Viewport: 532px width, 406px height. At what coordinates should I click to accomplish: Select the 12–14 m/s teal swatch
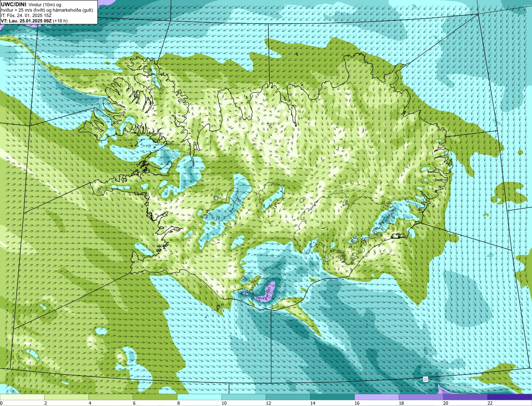click(x=288, y=397)
